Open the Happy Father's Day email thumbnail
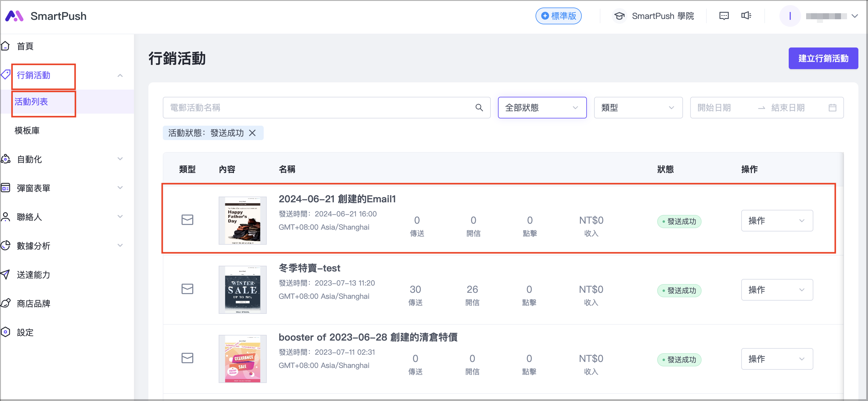This screenshot has width=868, height=401. (242, 221)
